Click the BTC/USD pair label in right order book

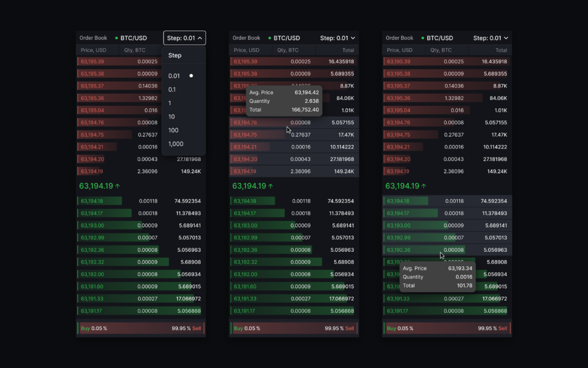[439, 38]
